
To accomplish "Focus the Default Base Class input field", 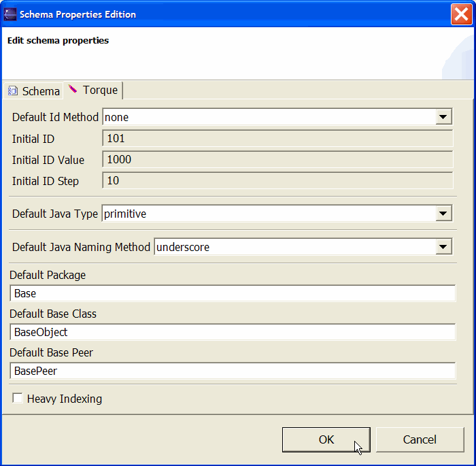I will click(x=233, y=332).
